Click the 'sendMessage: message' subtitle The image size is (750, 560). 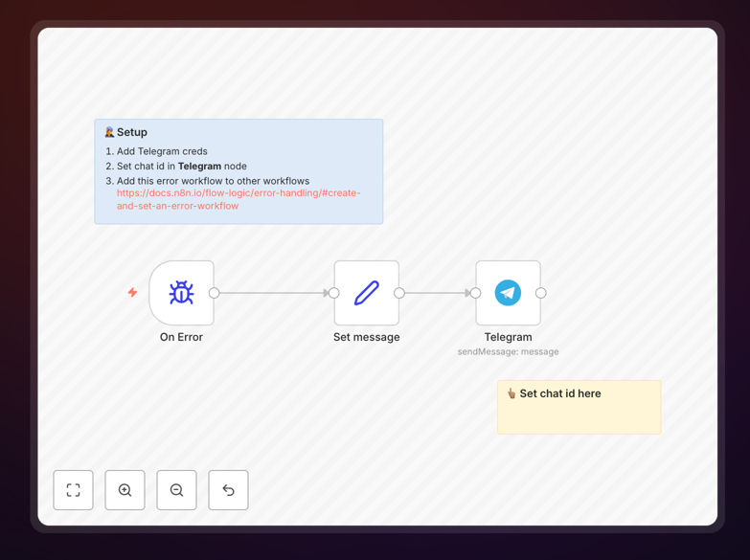(508, 351)
